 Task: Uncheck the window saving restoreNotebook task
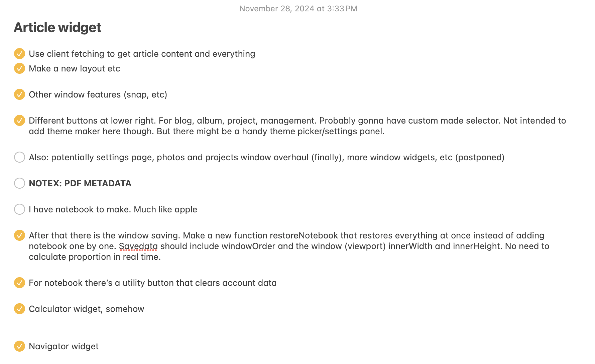tap(19, 235)
